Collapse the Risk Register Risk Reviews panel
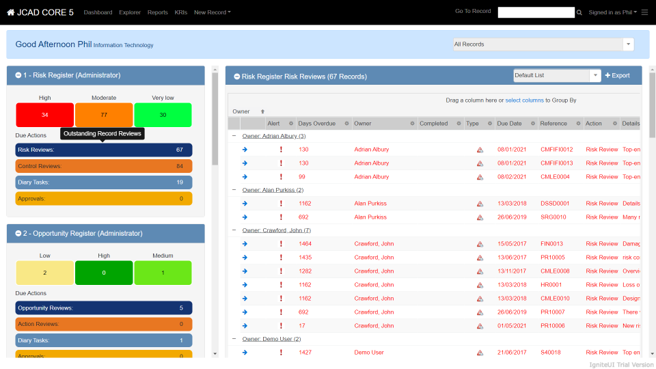 click(x=237, y=77)
